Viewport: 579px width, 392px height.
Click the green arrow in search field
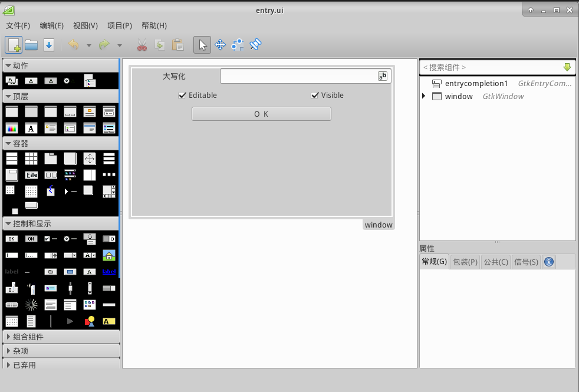567,67
